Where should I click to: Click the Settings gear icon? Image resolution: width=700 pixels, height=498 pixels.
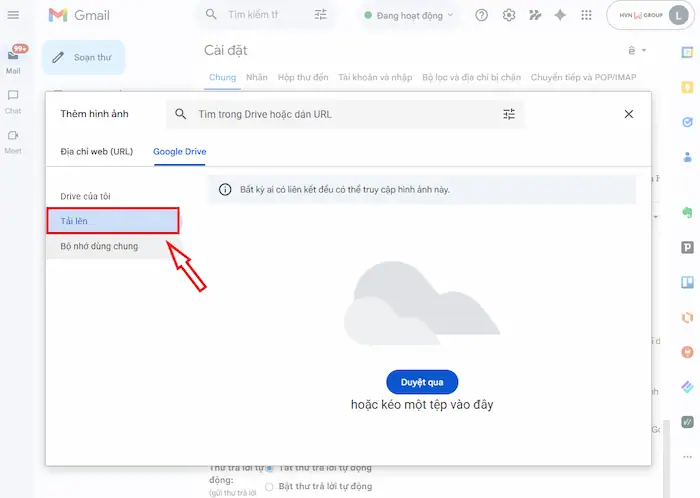pyautogui.click(x=509, y=15)
